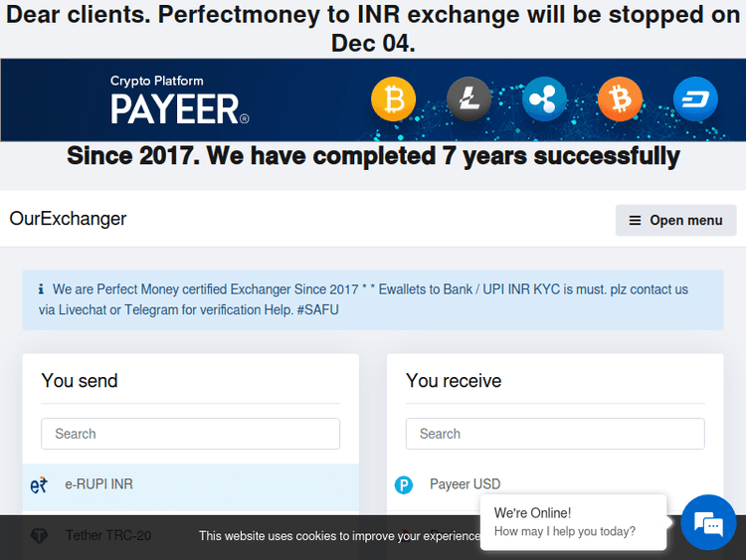Click the Payeer Crypto Platform logo
746x560 pixels.
(179, 101)
